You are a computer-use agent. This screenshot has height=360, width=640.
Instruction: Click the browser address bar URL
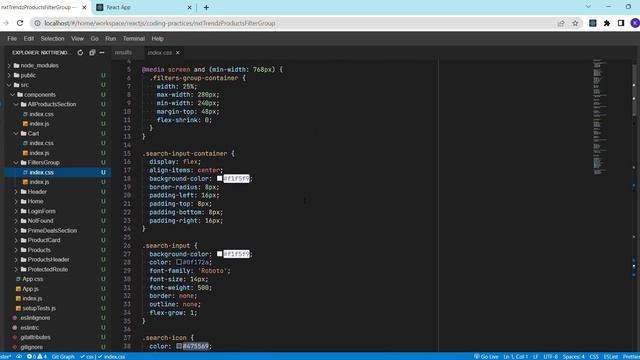click(160, 23)
